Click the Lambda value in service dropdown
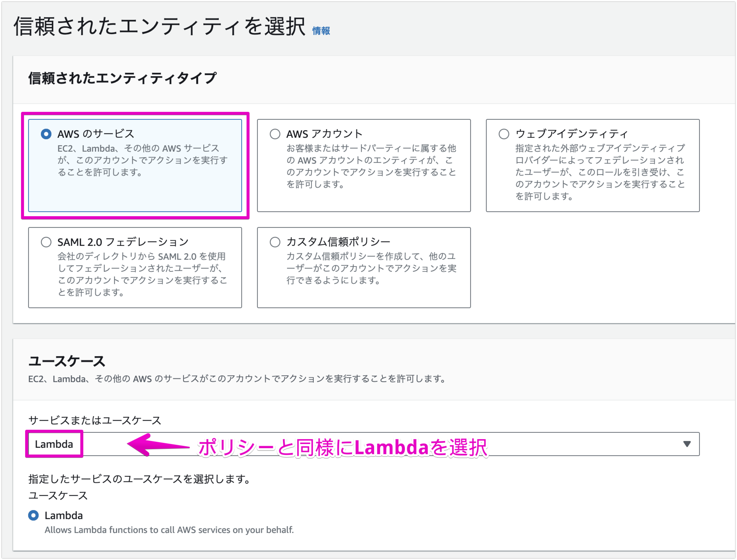 [54, 444]
